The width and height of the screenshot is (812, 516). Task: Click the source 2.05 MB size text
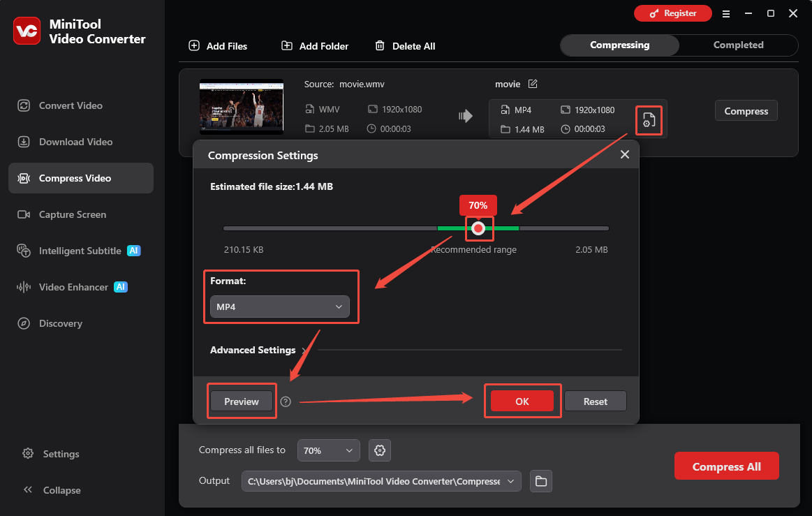click(334, 129)
